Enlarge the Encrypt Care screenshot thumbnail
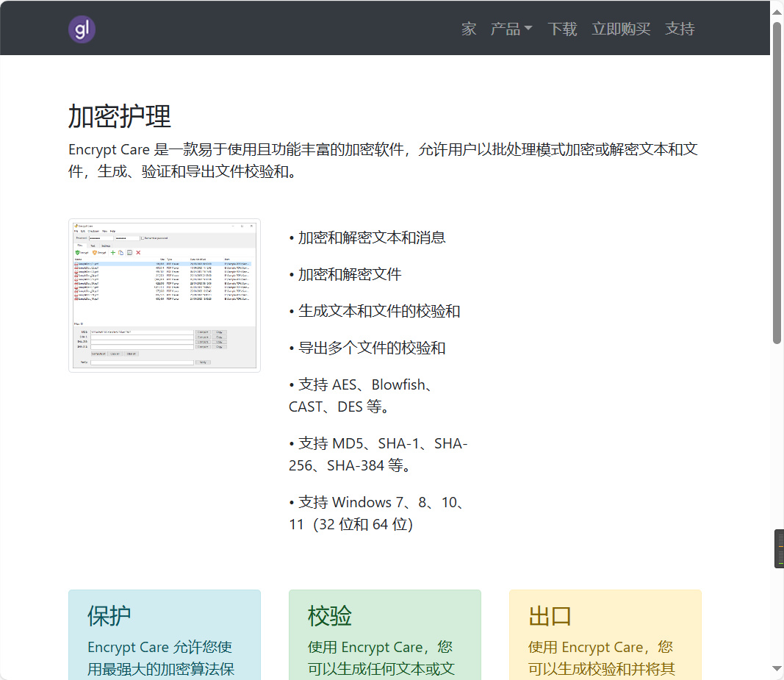The height and width of the screenshot is (680, 784). 165,296
